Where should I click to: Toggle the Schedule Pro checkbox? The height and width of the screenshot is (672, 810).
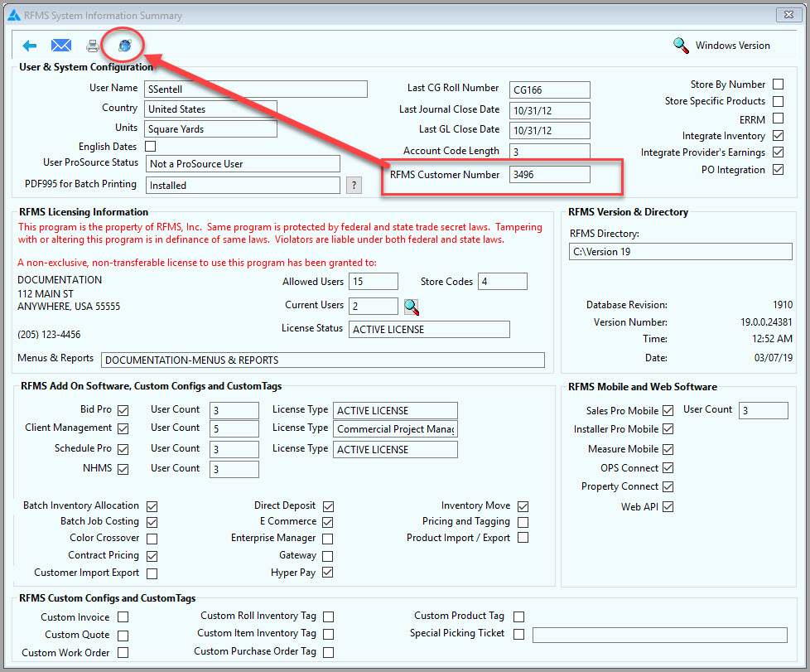click(123, 449)
